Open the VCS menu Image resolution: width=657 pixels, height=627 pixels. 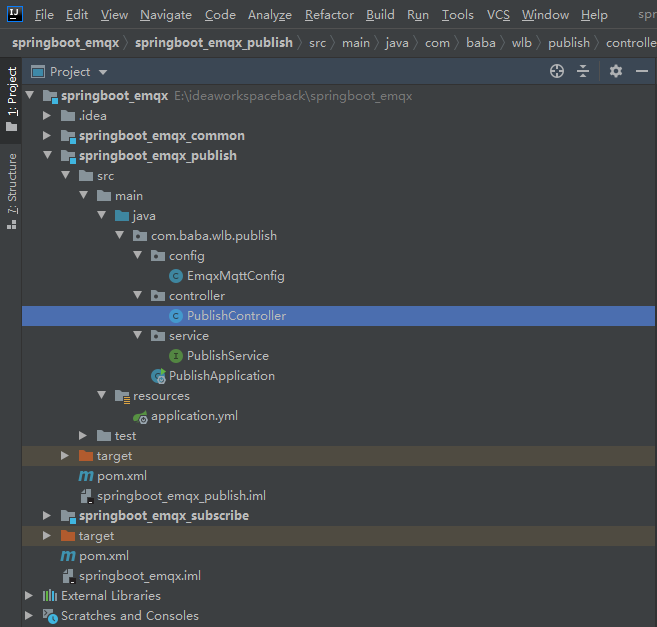click(x=498, y=15)
